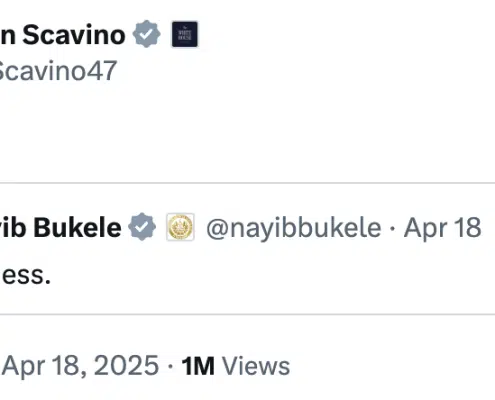Click the dot separator before Apr 18
This screenshot has height=400, width=495.
click(x=392, y=228)
